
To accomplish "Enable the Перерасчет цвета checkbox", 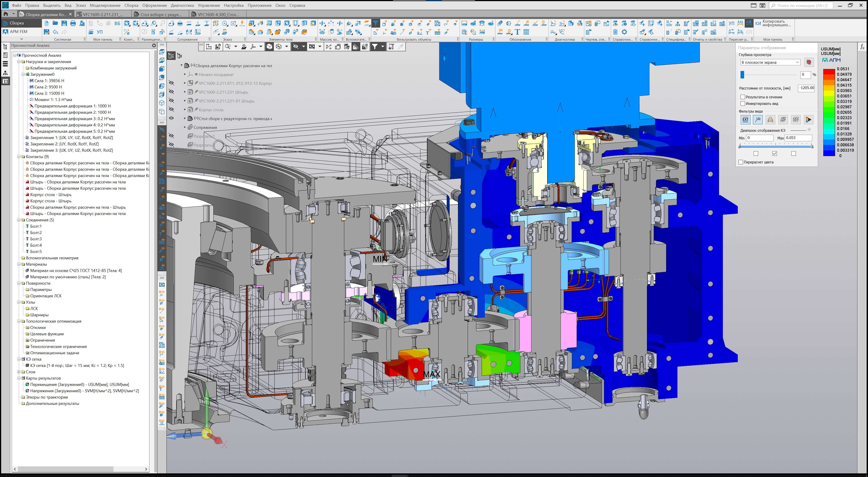I will tap(741, 162).
